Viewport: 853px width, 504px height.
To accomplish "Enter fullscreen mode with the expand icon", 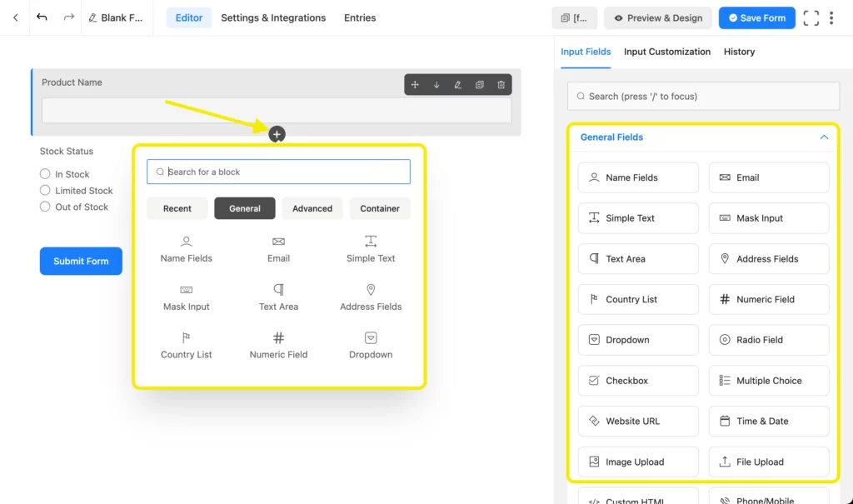I will click(x=811, y=18).
